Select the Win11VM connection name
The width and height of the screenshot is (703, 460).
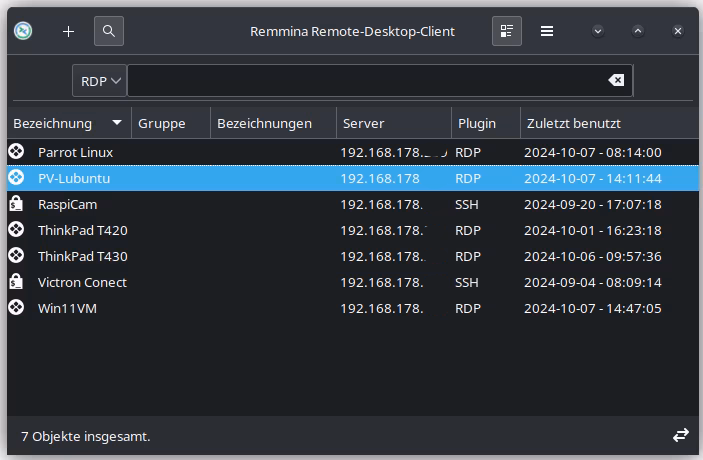[67, 308]
